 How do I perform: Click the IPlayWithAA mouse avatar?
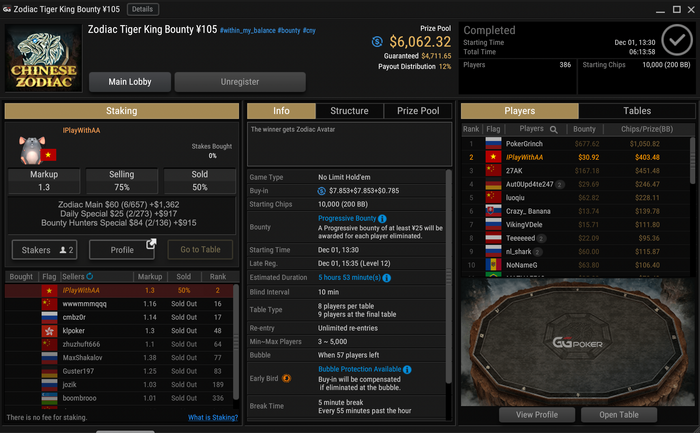(x=32, y=150)
